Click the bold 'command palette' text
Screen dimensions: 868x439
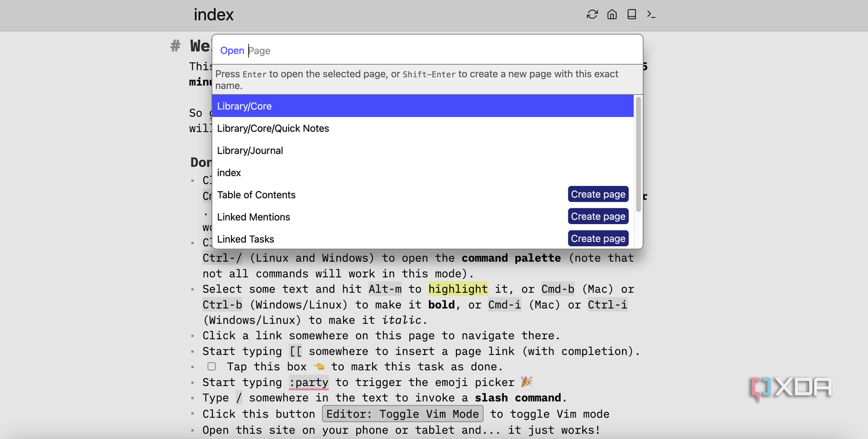[x=511, y=258]
